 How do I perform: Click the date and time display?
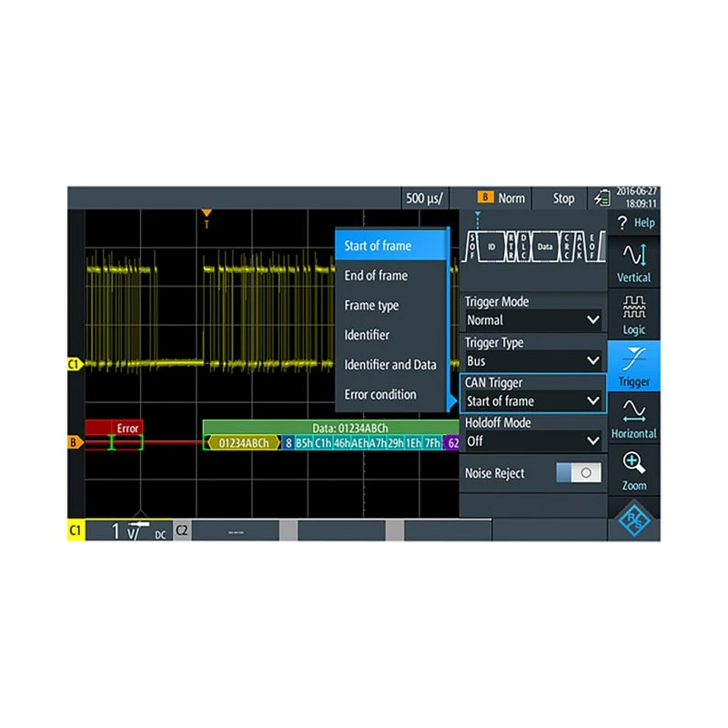(x=636, y=197)
